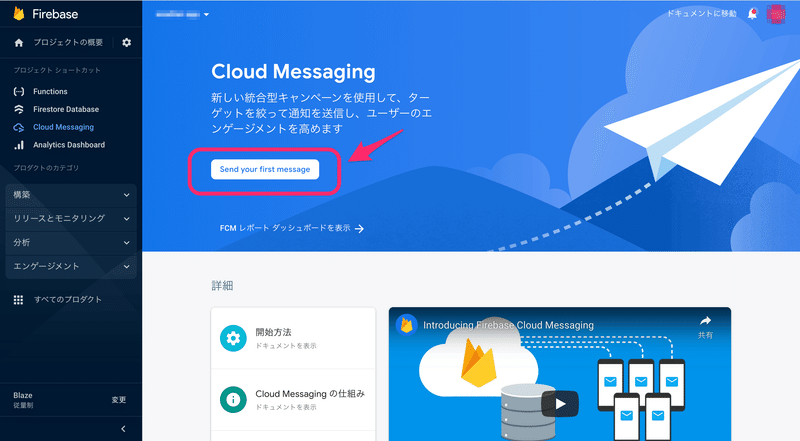Screen dimensions: 800x441
Task: Open Analytics Dashboard shortcut
Action: click(x=69, y=145)
